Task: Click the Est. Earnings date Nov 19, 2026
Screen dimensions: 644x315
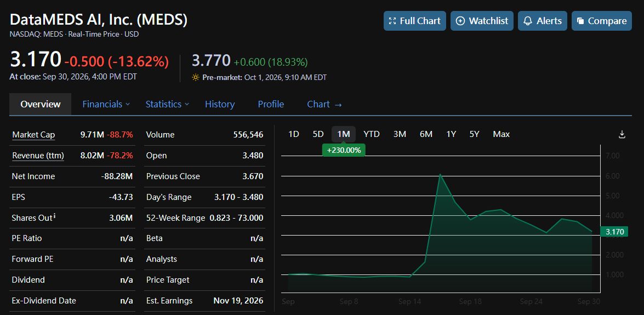Action: pos(238,301)
